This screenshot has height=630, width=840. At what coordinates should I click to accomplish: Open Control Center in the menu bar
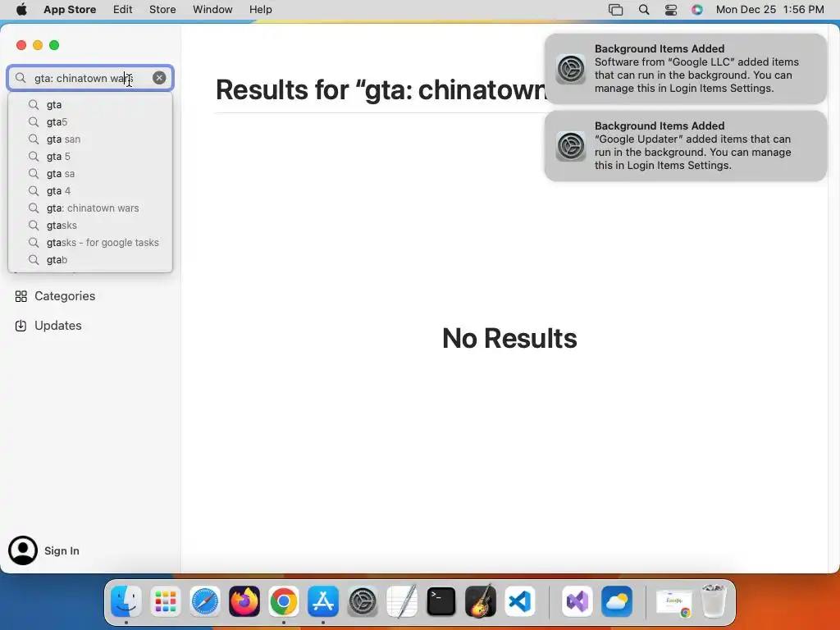[x=671, y=10]
